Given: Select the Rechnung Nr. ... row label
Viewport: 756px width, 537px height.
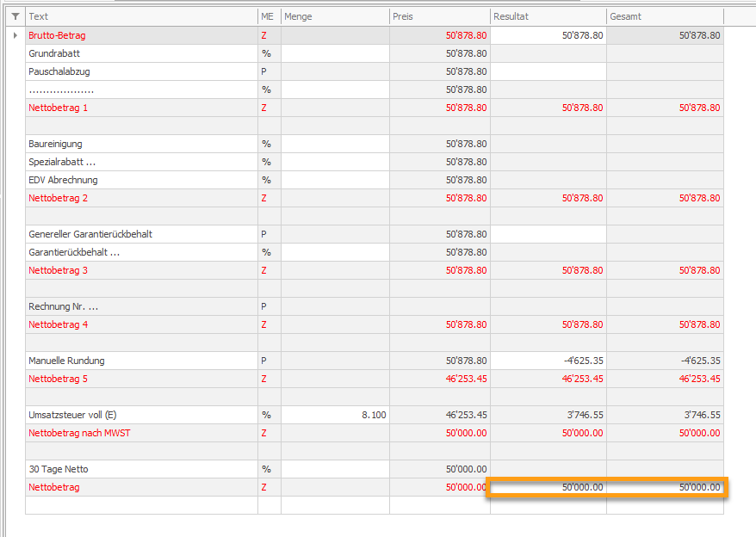Looking at the screenshot, I should click(141, 306).
